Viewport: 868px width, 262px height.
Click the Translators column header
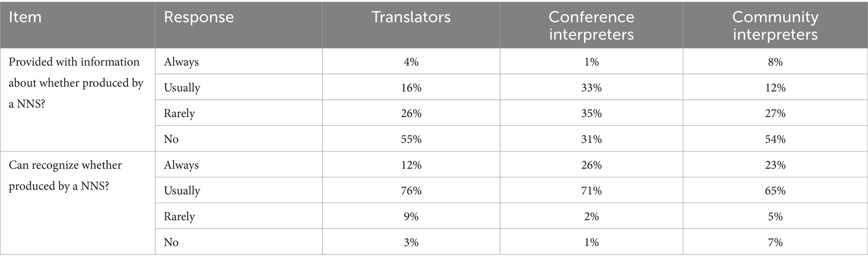411,25
